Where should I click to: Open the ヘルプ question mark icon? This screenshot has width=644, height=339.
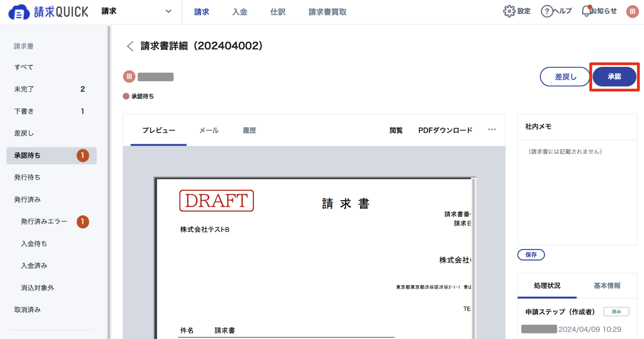(547, 11)
